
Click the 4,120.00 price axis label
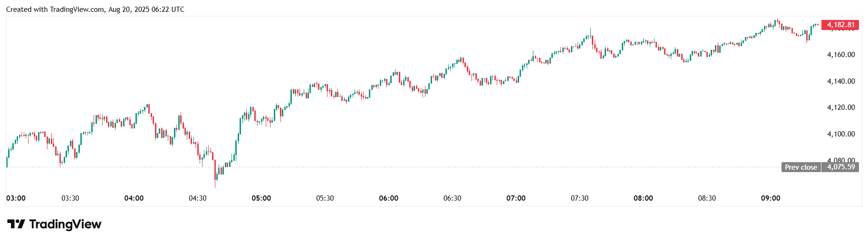[841, 107]
